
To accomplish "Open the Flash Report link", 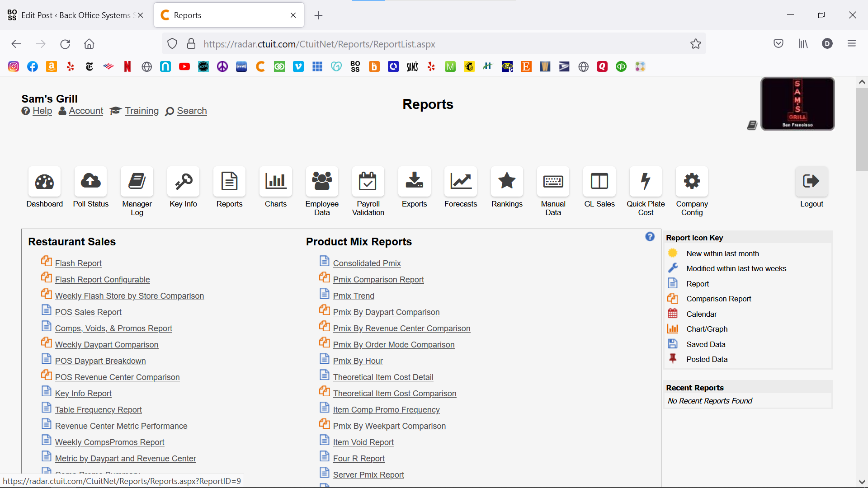I will pyautogui.click(x=78, y=263).
